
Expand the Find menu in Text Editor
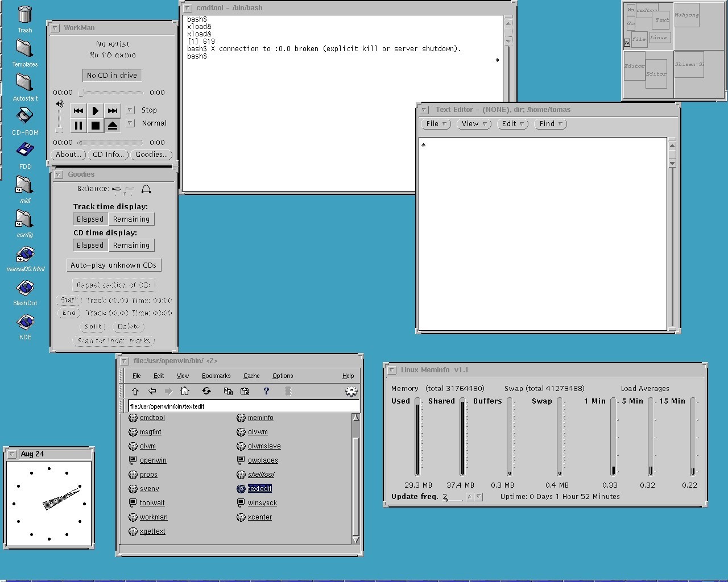click(551, 124)
